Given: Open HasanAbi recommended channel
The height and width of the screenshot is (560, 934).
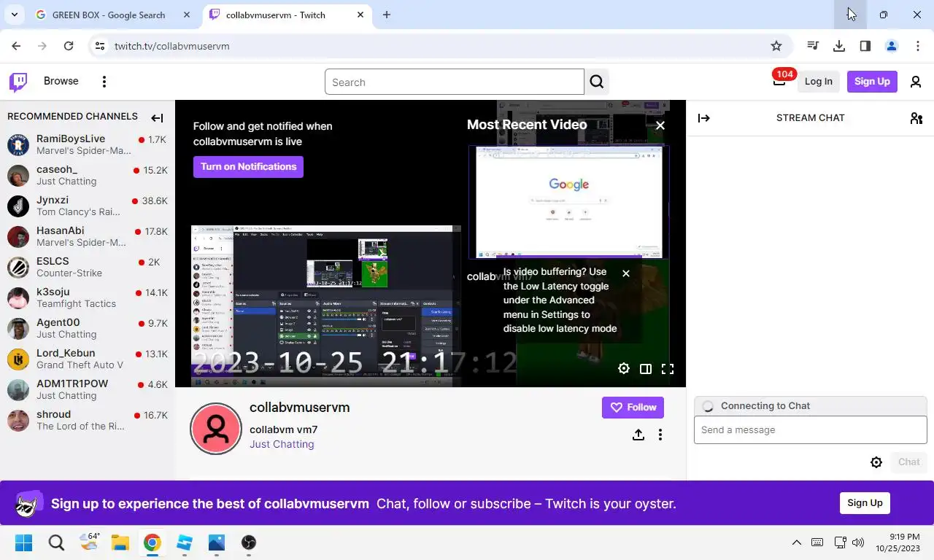Looking at the screenshot, I should click(x=88, y=236).
